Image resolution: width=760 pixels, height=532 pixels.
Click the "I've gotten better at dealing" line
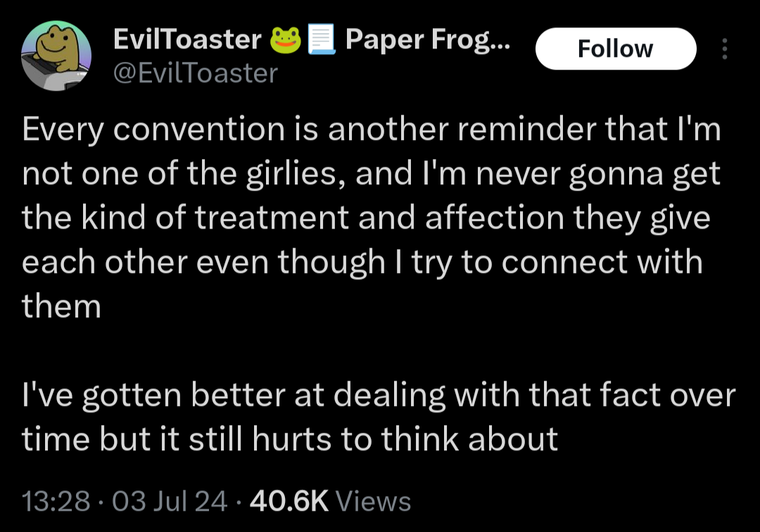(x=379, y=395)
